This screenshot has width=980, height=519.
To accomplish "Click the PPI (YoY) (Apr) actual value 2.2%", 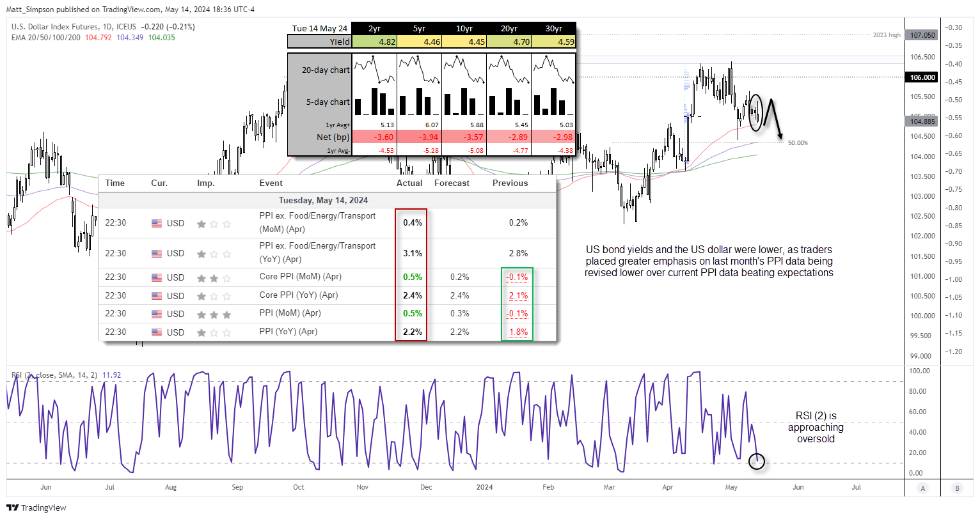I will [413, 332].
